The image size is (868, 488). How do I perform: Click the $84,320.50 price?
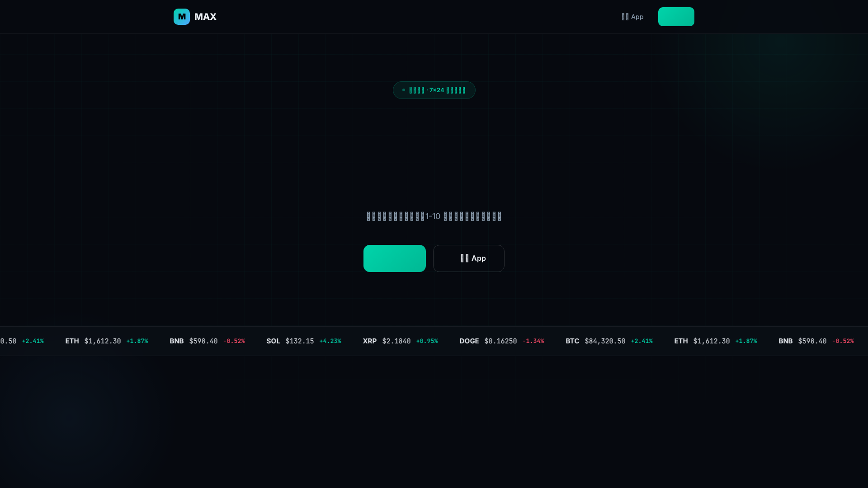click(x=605, y=341)
